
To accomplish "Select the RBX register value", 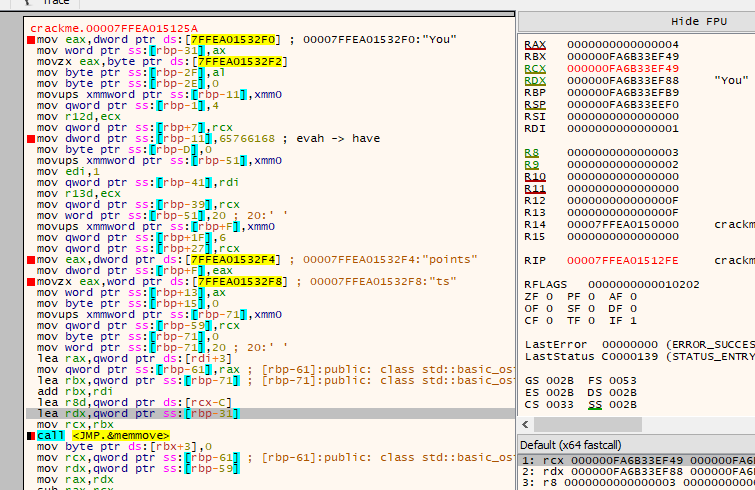I will tap(623, 57).
